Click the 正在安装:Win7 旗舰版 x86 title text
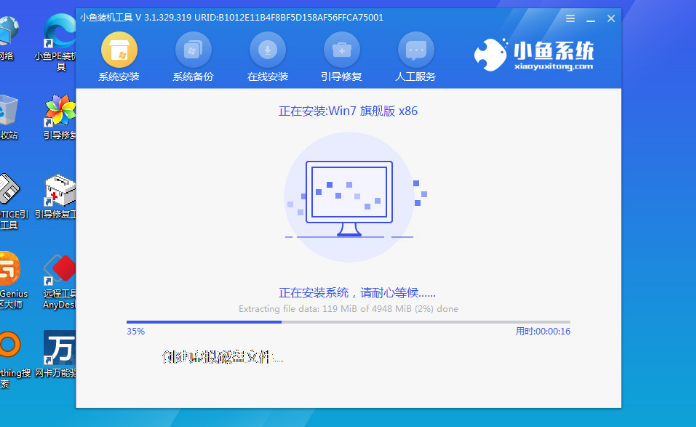The height and width of the screenshot is (427, 696). [x=347, y=110]
